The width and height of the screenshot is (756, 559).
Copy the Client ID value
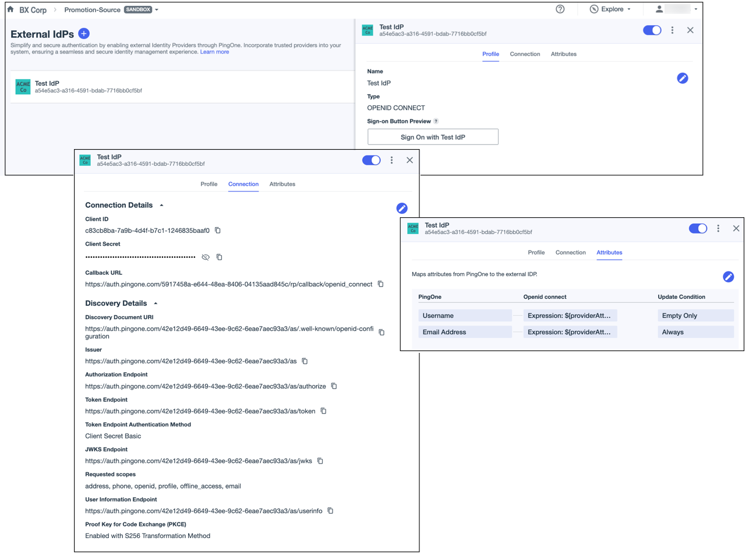[218, 231]
